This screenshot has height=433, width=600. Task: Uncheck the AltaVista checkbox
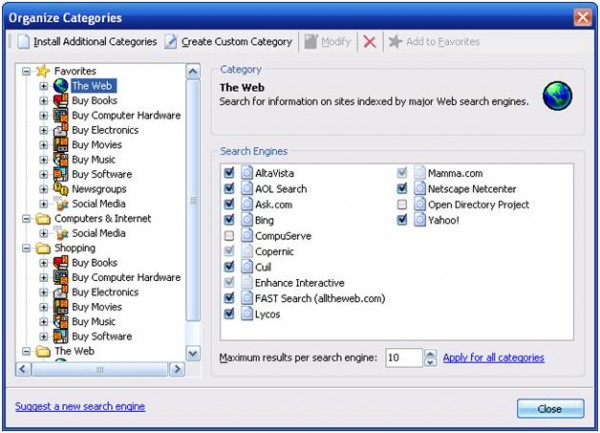pyautogui.click(x=229, y=173)
